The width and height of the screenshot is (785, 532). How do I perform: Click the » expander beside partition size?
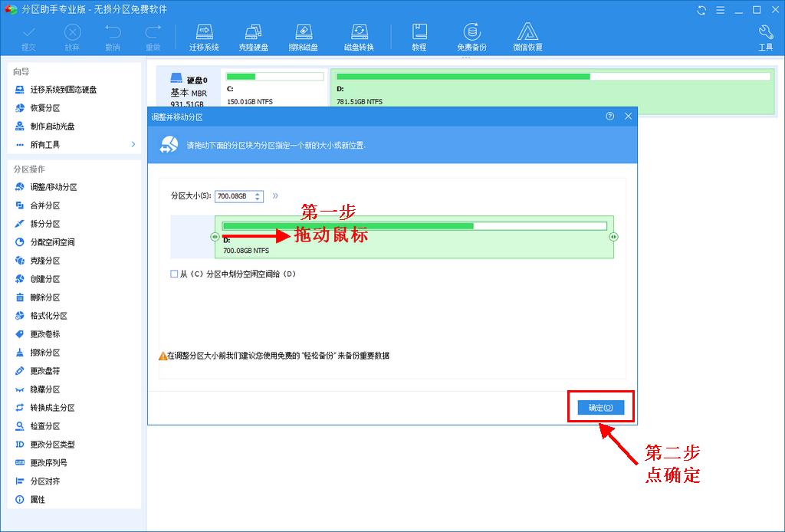[274, 196]
